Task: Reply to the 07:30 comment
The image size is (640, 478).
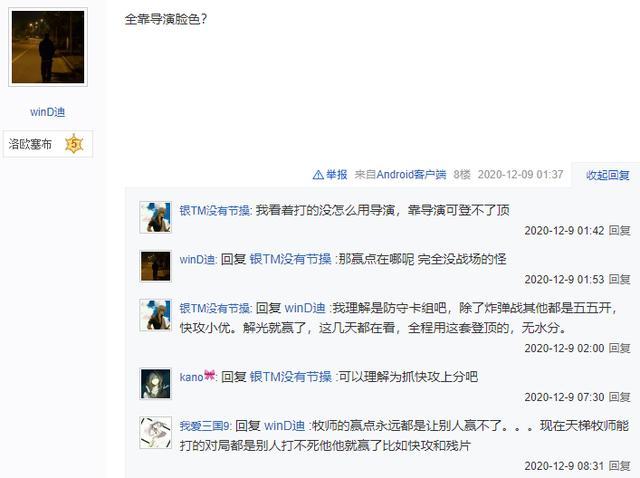Action: [619, 397]
